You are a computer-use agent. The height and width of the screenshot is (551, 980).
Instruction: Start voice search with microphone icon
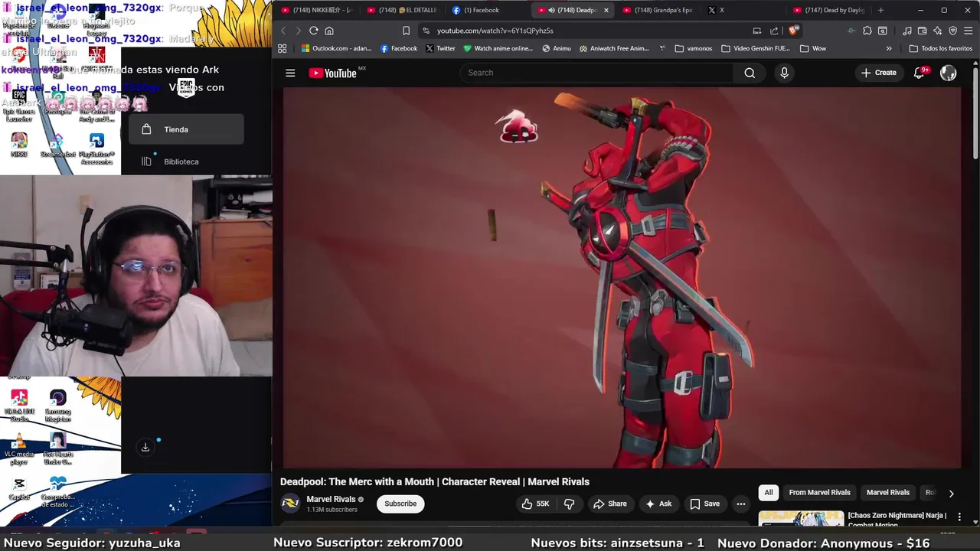pyautogui.click(x=784, y=73)
